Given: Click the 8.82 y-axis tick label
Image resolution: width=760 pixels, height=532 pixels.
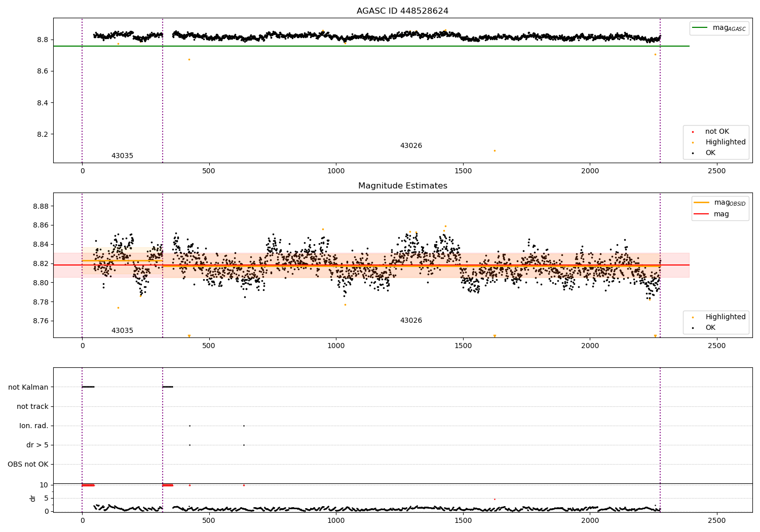Looking at the screenshot, I should pyautogui.click(x=41, y=263).
